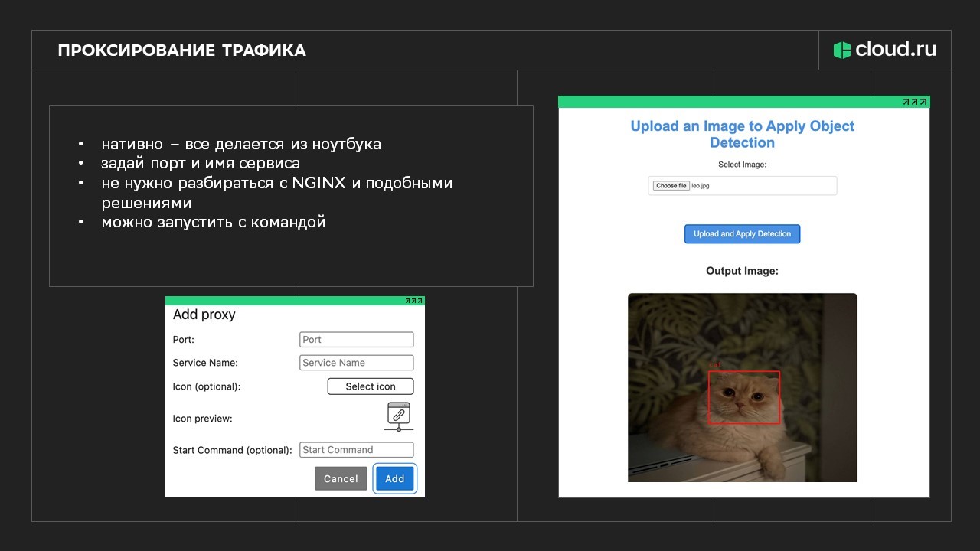Image resolution: width=980 pixels, height=551 pixels.
Task: Click inside the Port input field
Action: click(356, 339)
